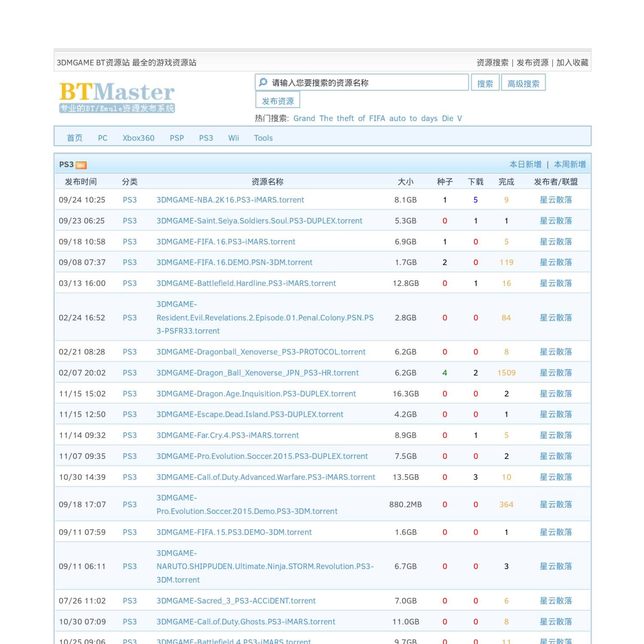Click publisher 星云散落 on FIFA.16 DEMO row
Viewport: 644px width, 644px height.
pyautogui.click(x=556, y=262)
